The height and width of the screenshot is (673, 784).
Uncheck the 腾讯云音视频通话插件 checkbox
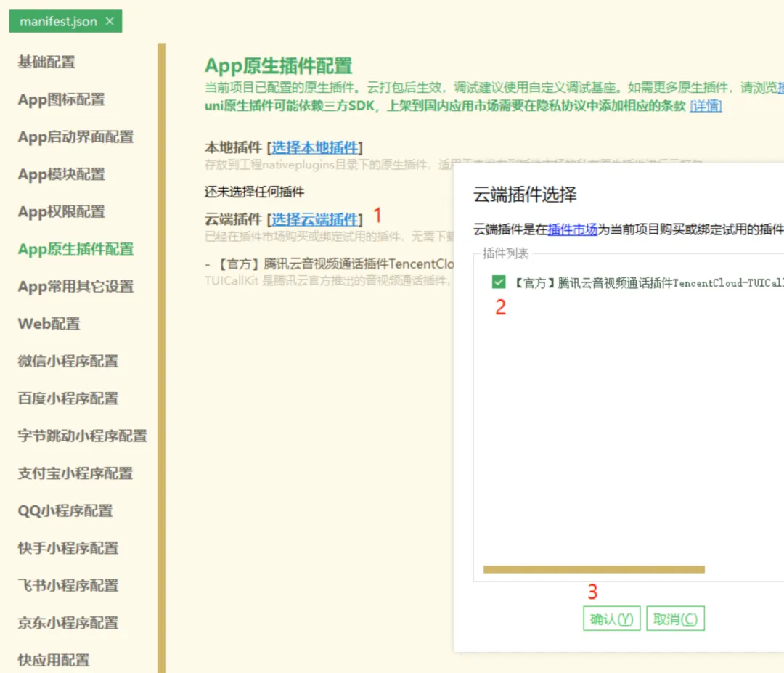(x=499, y=282)
